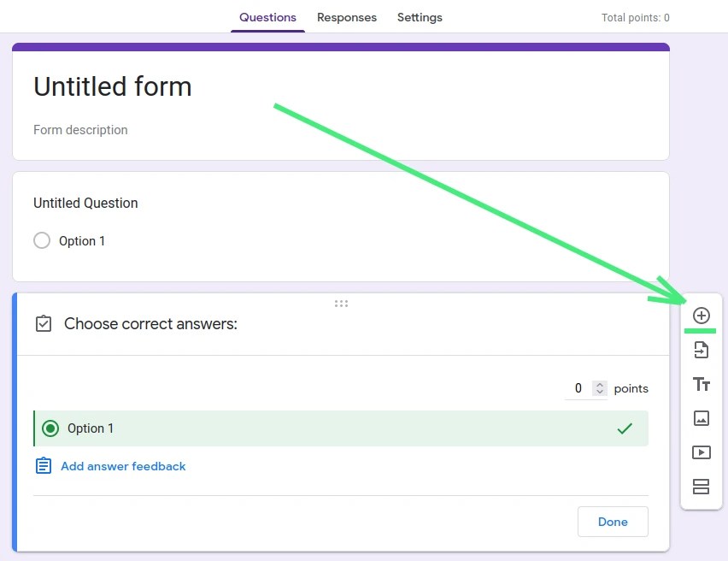728x561 pixels.
Task: Click the Add video icon
Action: [701, 452]
